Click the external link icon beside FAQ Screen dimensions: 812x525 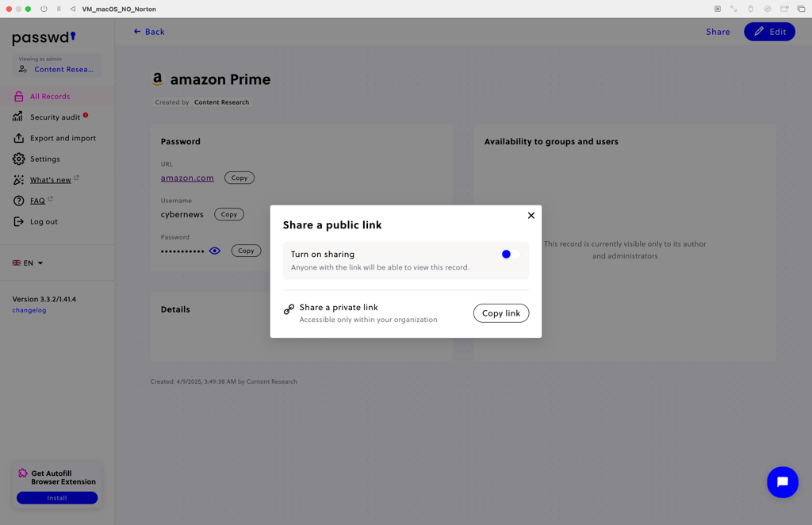50,199
